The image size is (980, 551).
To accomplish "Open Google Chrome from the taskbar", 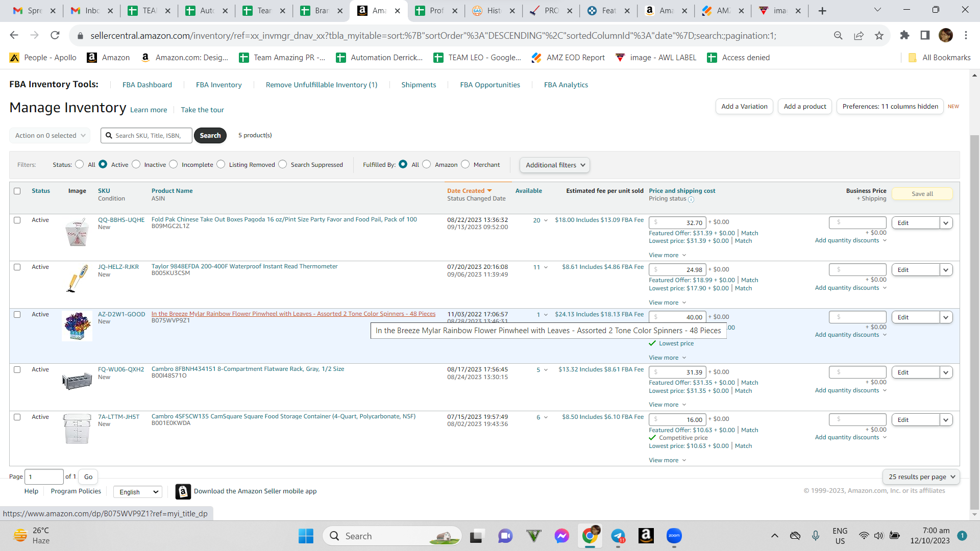I will point(590,536).
